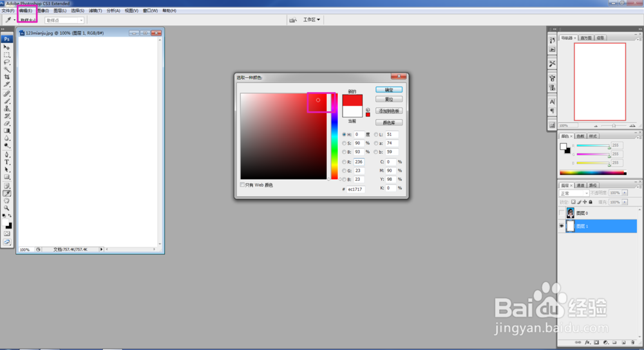Select the Hand tool
This screenshot has width=644, height=350.
7,201
